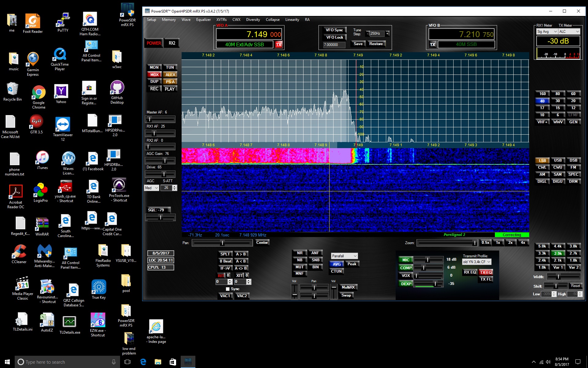Open the Transmit Profile dropdown
Viewport: 588px width, 368px height.
point(477,262)
